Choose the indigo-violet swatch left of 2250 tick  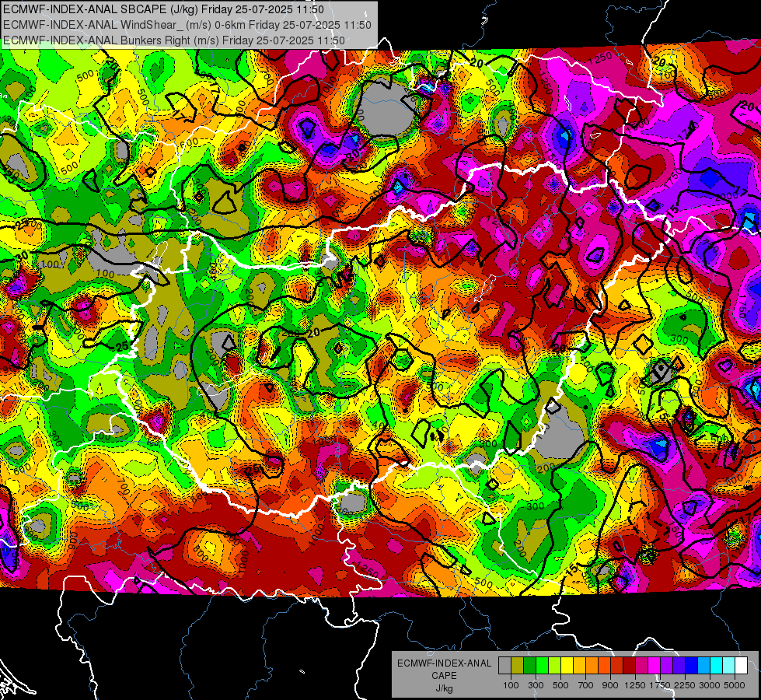pos(679,666)
